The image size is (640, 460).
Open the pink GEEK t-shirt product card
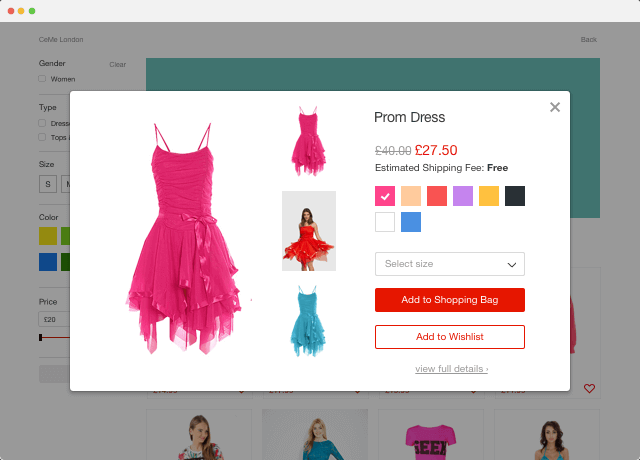point(431,435)
